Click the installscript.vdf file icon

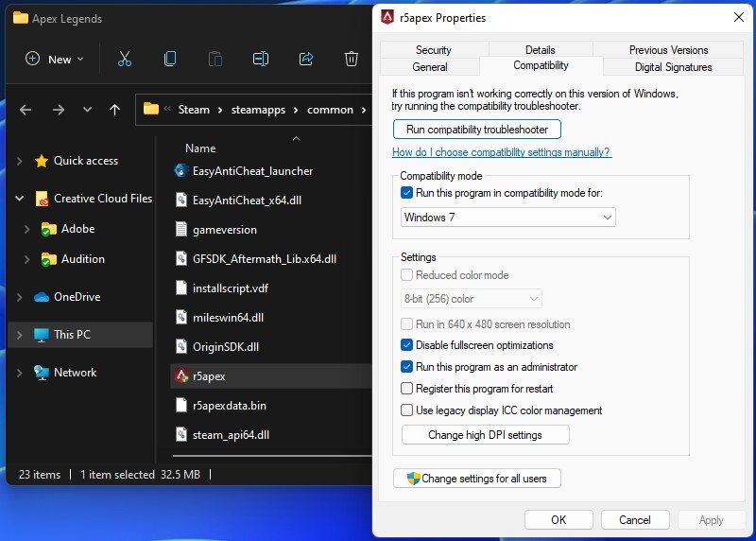(x=181, y=288)
